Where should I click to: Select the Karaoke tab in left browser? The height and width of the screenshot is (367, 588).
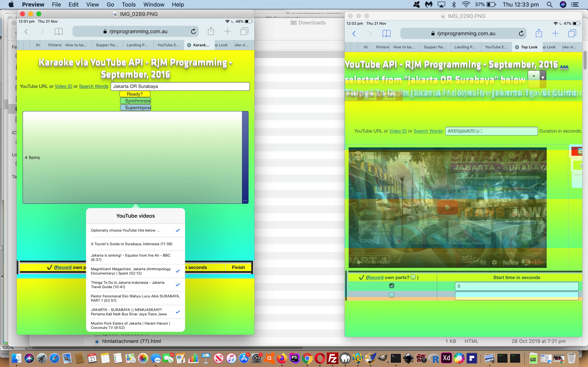tap(201, 45)
